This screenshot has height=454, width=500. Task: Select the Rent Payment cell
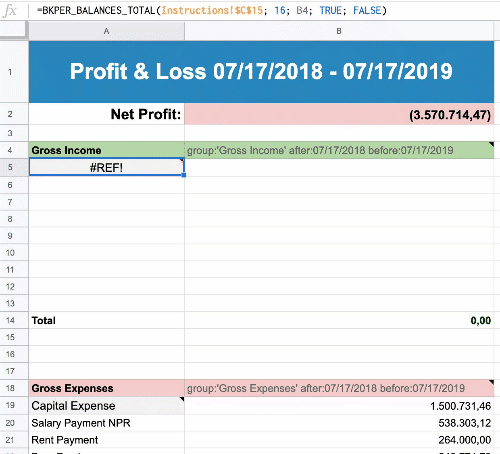pyautogui.click(x=107, y=440)
